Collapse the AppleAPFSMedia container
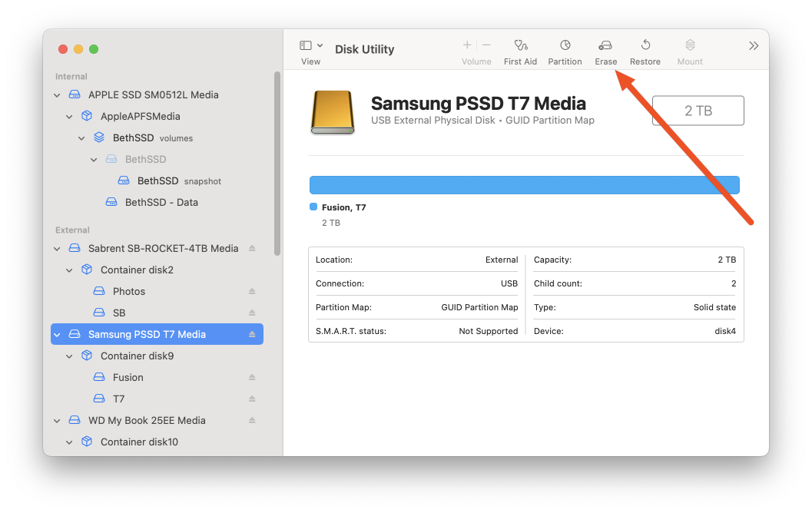 pyautogui.click(x=69, y=117)
